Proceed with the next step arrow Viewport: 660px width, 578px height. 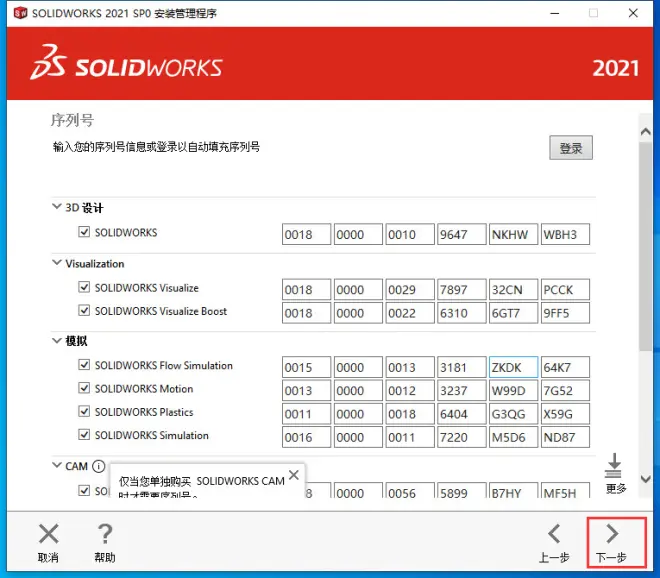[612, 533]
